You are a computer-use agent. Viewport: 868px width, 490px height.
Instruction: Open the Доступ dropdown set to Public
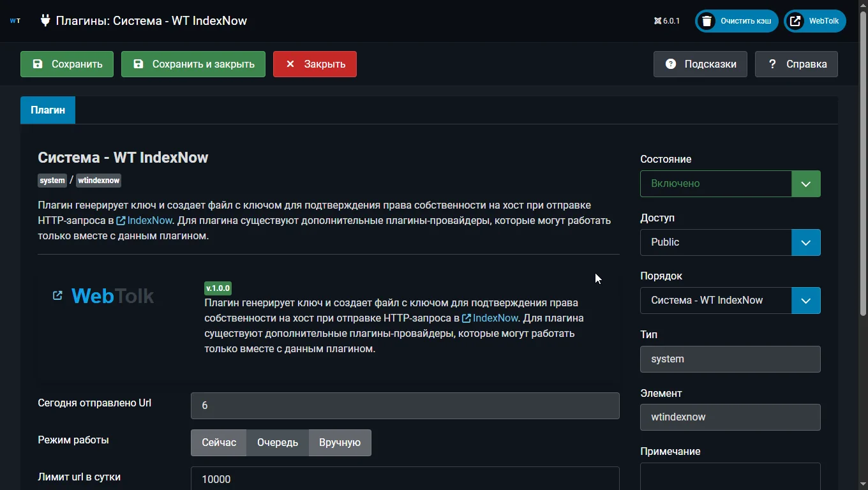[730, 242]
